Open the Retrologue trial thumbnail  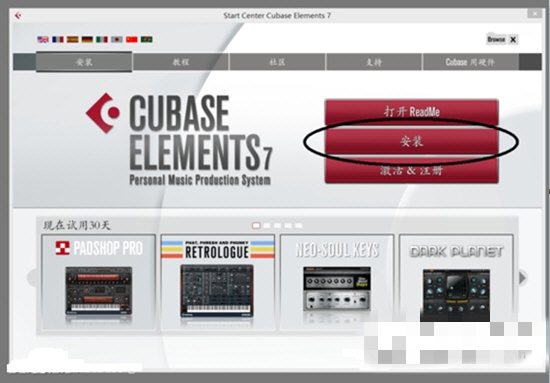point(217,282)
